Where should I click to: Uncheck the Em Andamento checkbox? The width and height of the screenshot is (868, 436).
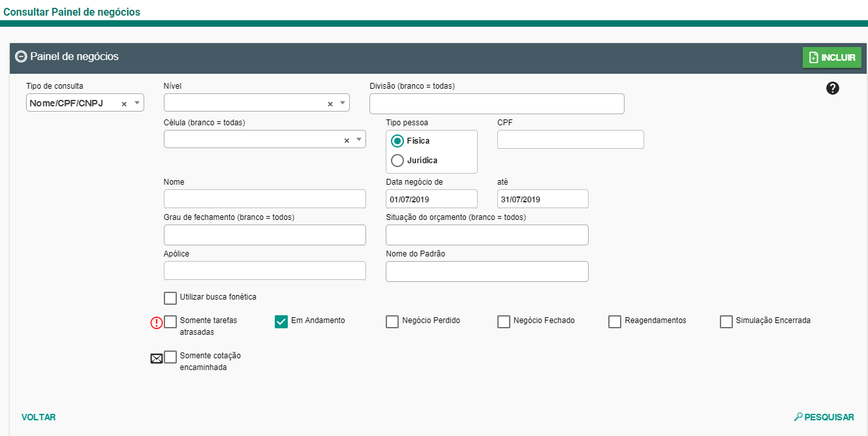pyautogui.click(x=281, y=322)
